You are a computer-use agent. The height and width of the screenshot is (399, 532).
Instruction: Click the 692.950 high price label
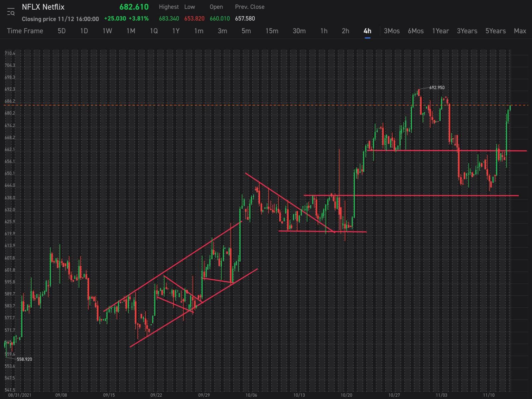pyautogui.click(x=437, y=88)
